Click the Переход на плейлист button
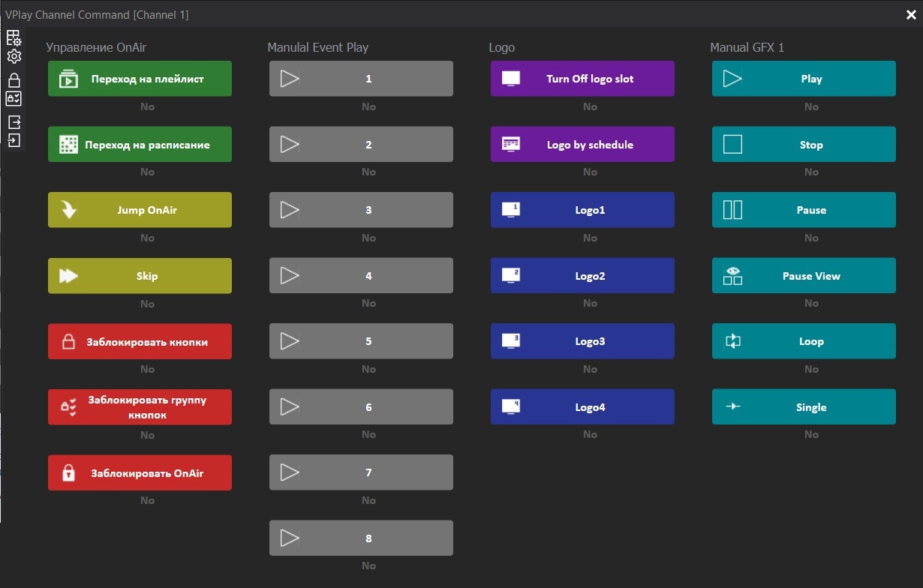The image size is (923, 588). (140, 79)
